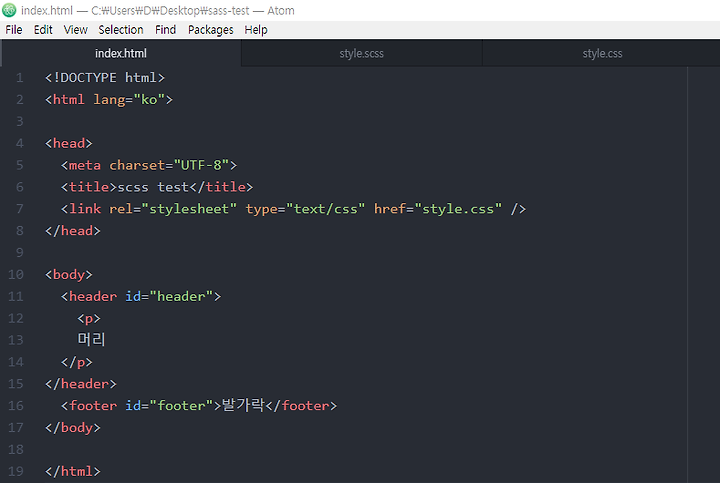Click the opening <body> tag
This screenshot has height=483, width=720.
[x=69, y=275]
